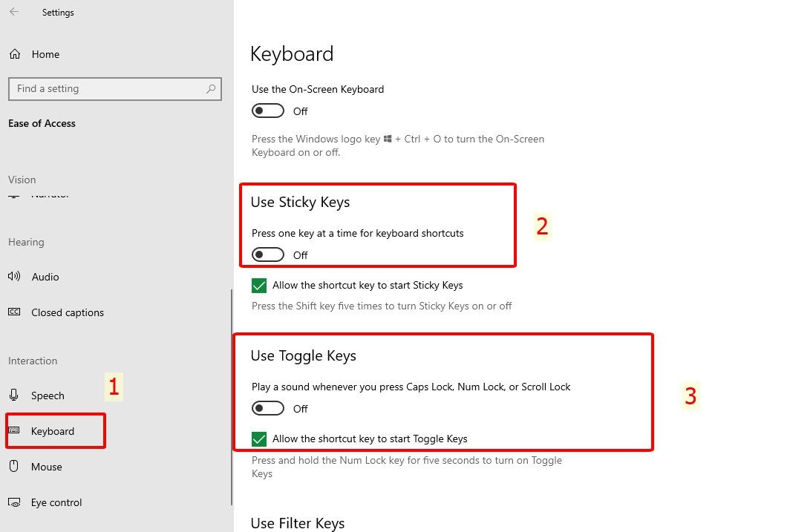Uncheck Allow the shortcut key to start Toggle Keys

point(259,439)
